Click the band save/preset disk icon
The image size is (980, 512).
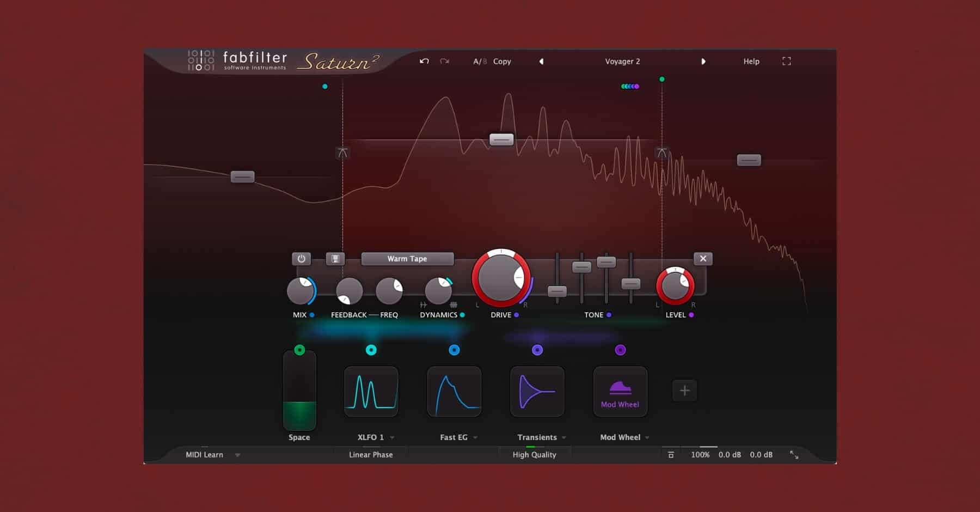(x=335, y=259)
